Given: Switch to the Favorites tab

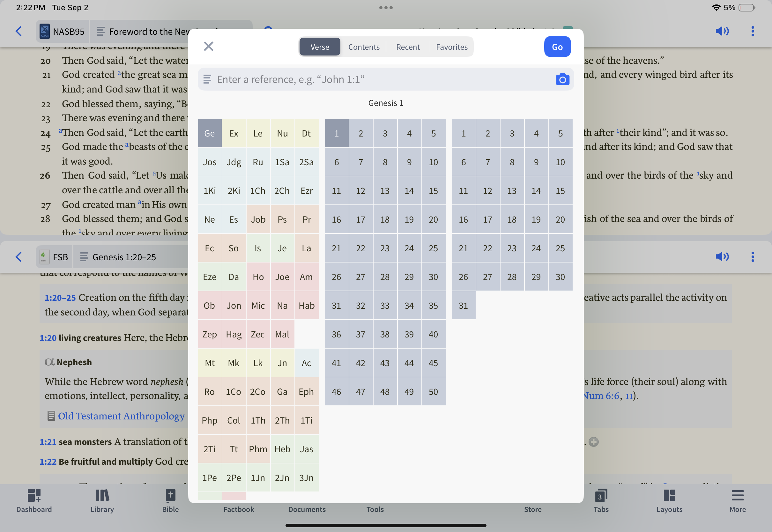Looking at the screenshot, I should (451, 47).
